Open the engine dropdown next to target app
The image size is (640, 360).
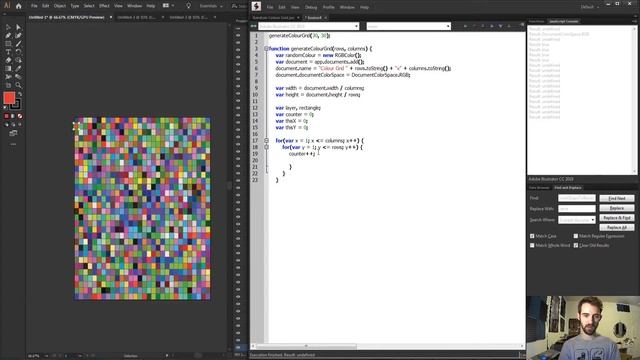(408, 26)
